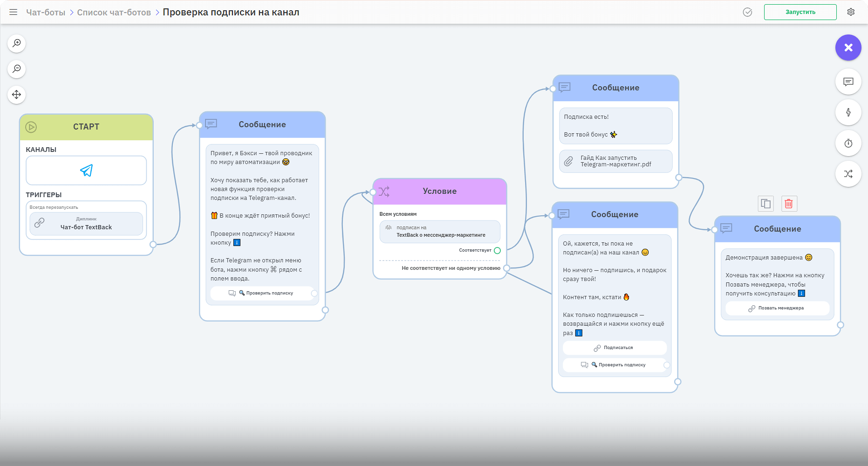
Task: Select the Telegram channel in СТАРТ block
Action: click(86, 171)
